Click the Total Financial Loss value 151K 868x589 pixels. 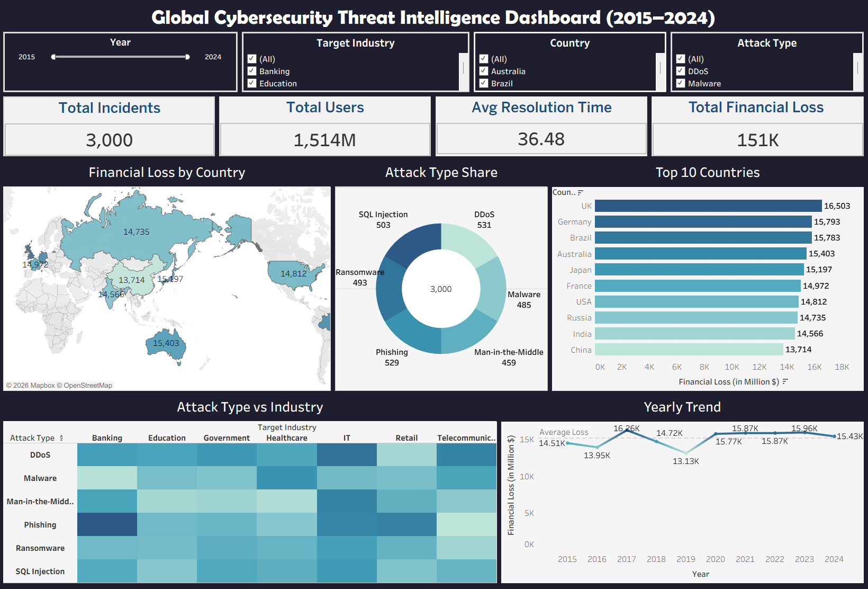coord(758,140)
